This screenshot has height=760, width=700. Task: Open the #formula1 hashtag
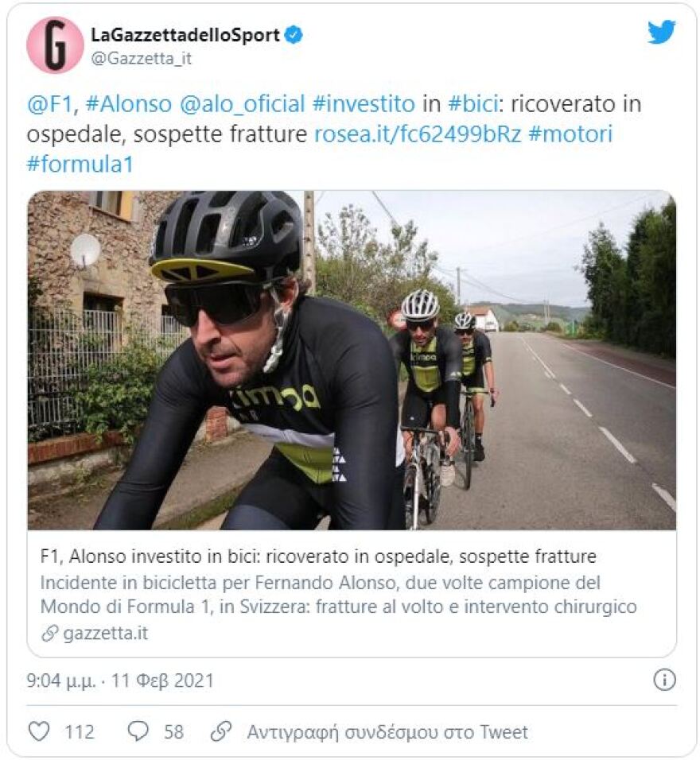(80, 163)
